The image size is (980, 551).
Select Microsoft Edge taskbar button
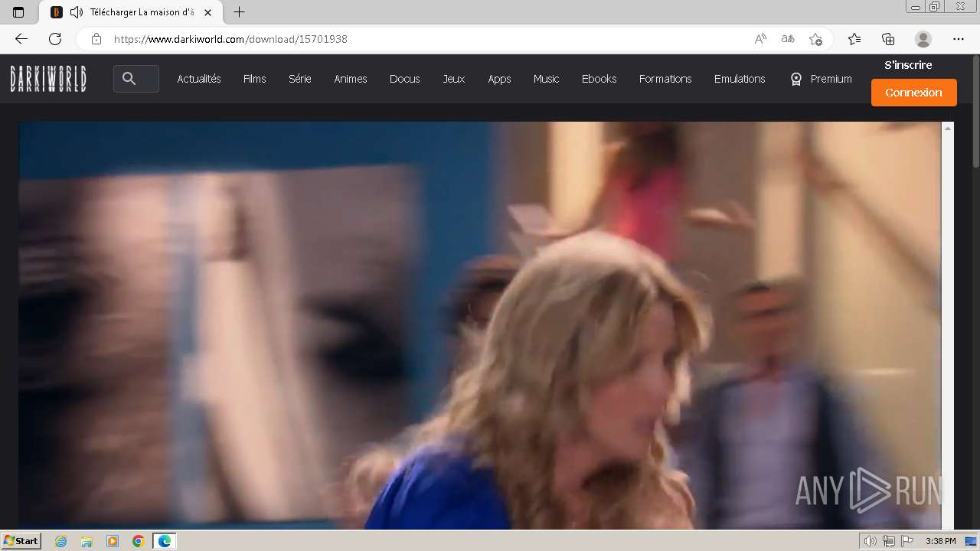165,541
